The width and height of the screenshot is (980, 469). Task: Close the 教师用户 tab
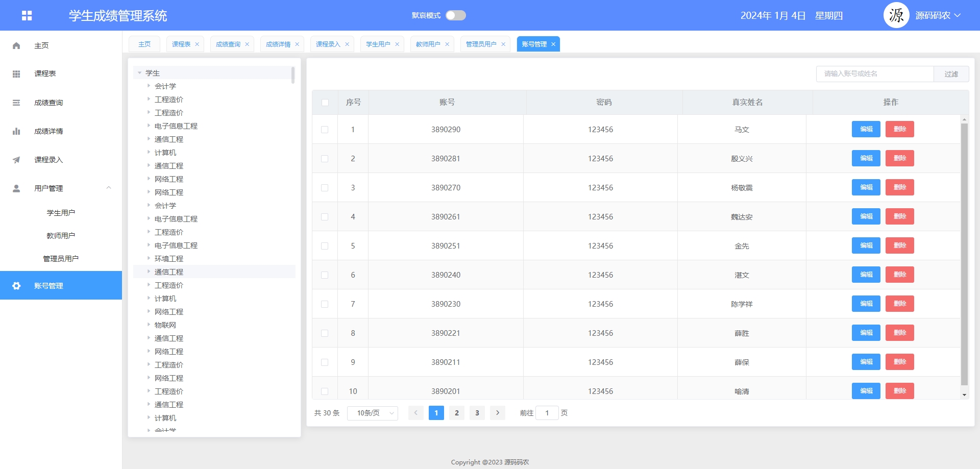[x=447, y=44]
